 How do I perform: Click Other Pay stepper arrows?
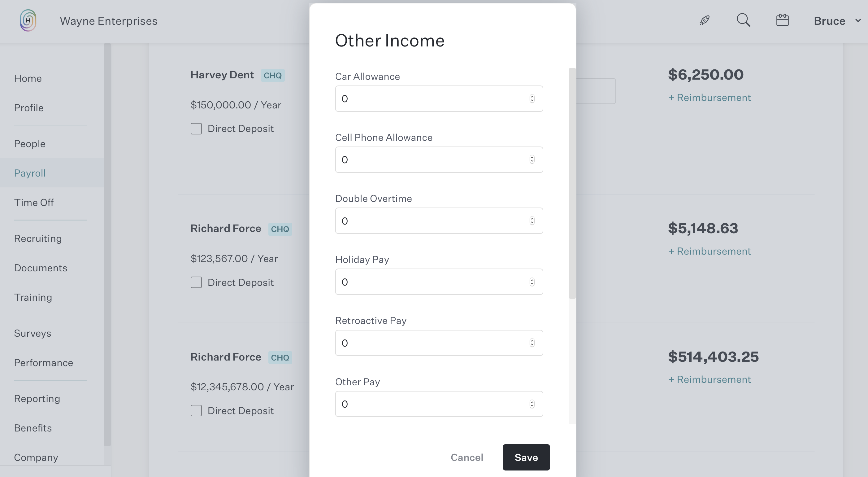[532, 404]
